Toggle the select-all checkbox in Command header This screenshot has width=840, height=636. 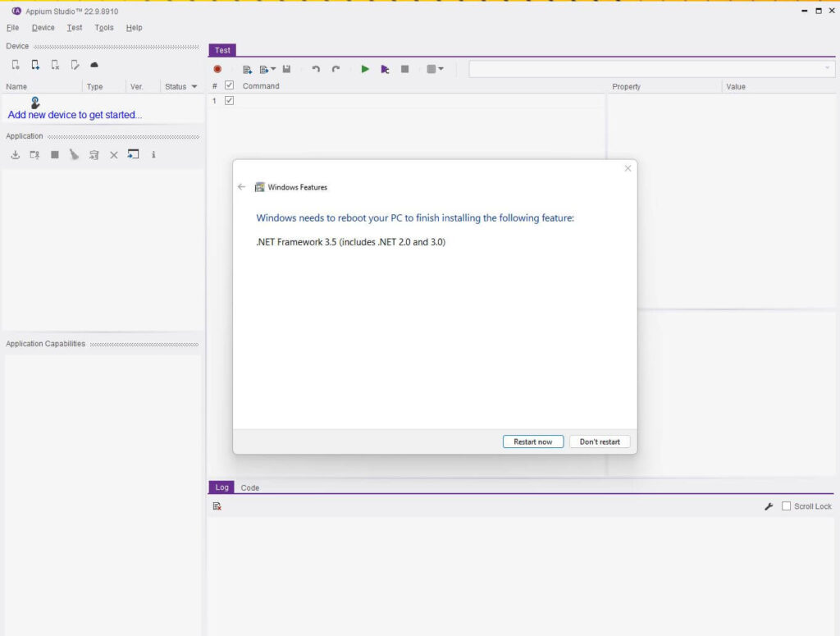[x=228, y=85]
